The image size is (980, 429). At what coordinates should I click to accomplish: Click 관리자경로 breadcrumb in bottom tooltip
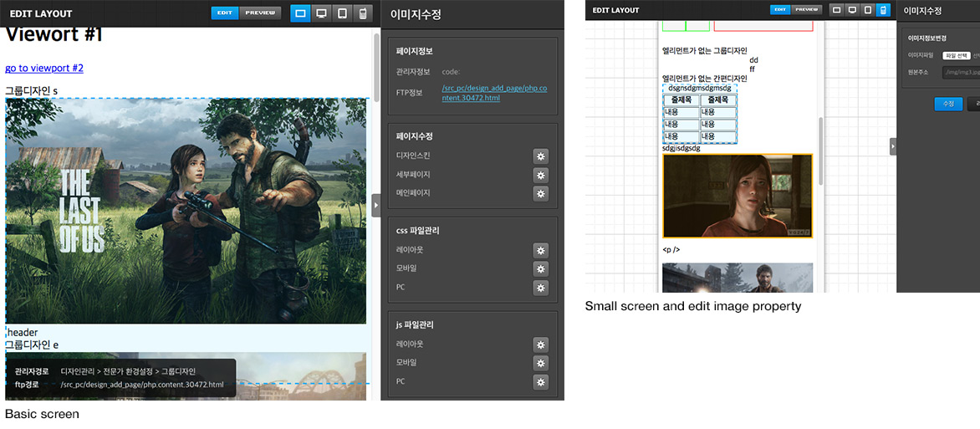[128, 370]
